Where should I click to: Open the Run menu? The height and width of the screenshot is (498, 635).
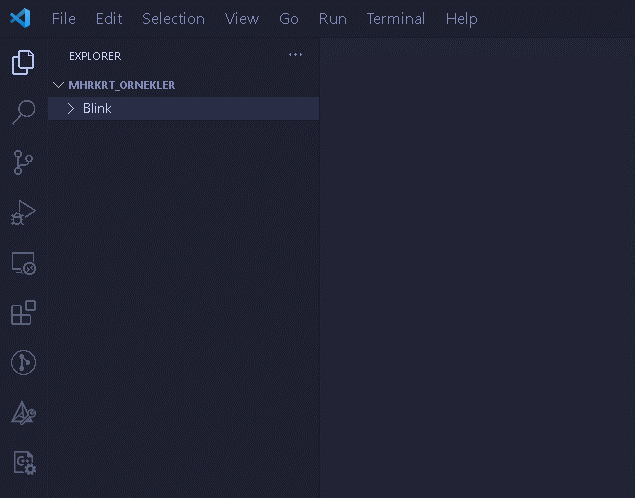[332, 19]
